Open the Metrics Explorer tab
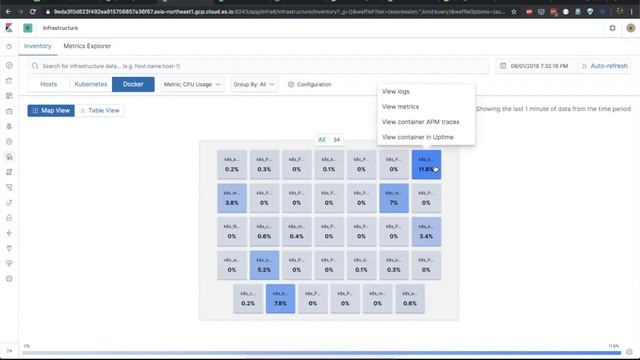The width and height of the screenshot is (640, 360). pyautogui.click(x=87, y=46)
